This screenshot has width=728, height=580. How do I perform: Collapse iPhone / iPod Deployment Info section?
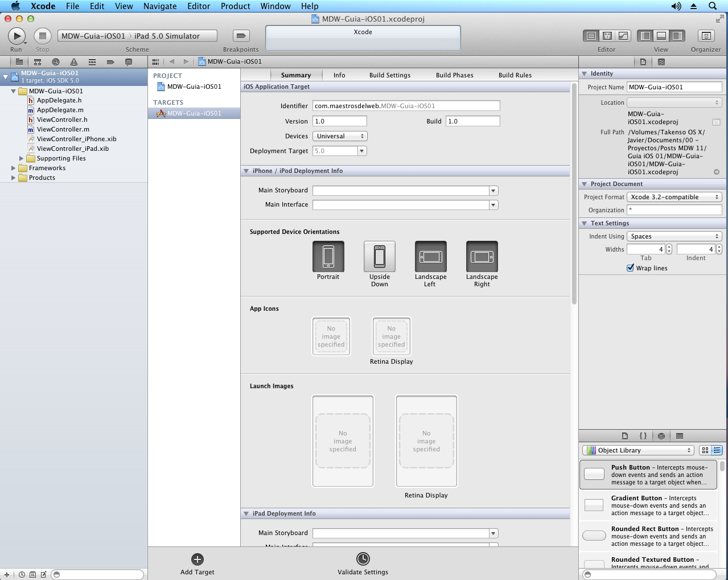point(246,171)
